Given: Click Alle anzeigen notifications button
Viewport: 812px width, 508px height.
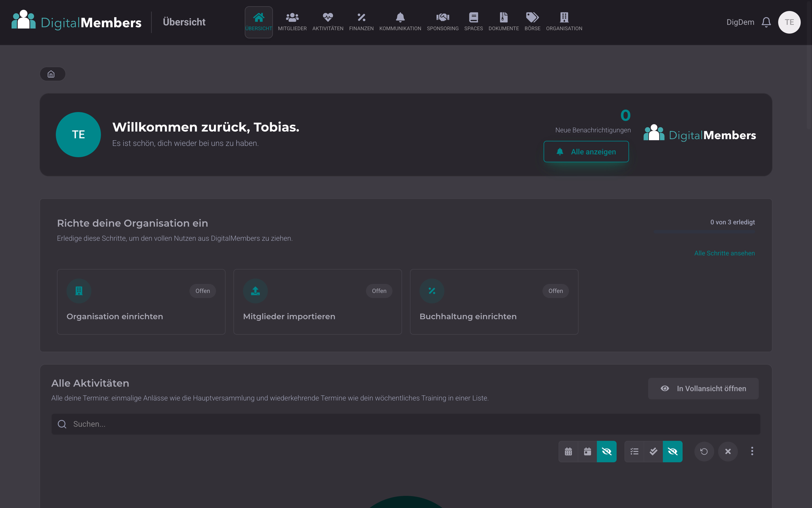Looking at the screenshot, I should 586,152.
